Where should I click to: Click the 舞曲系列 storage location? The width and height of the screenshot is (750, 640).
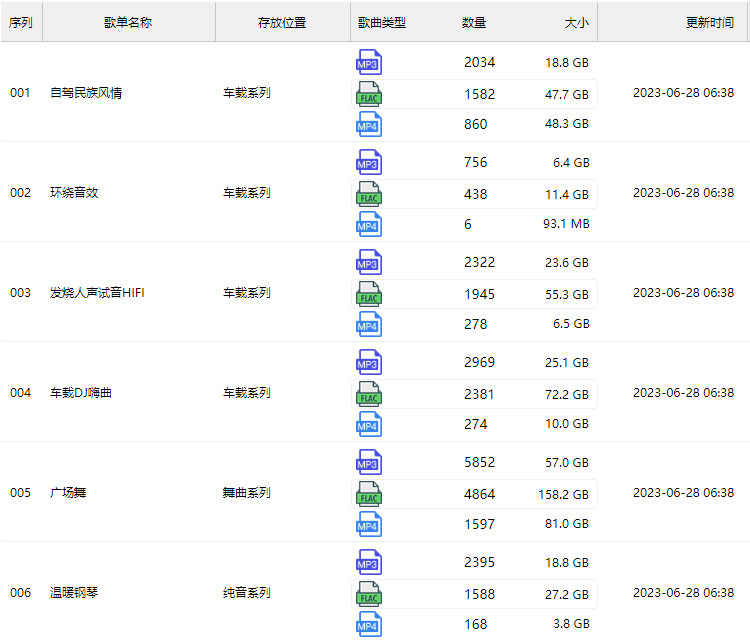point(247,493)
